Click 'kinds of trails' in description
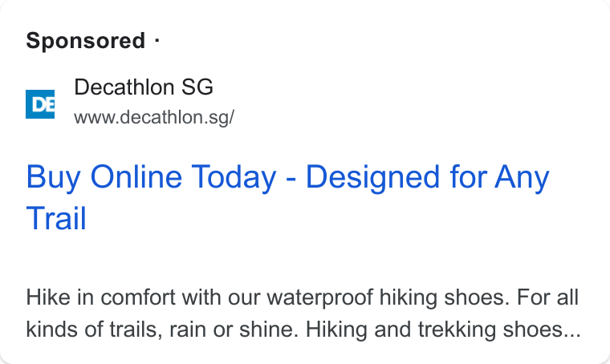The width and height of the screenshot is (610, 364). pos(94,330)
